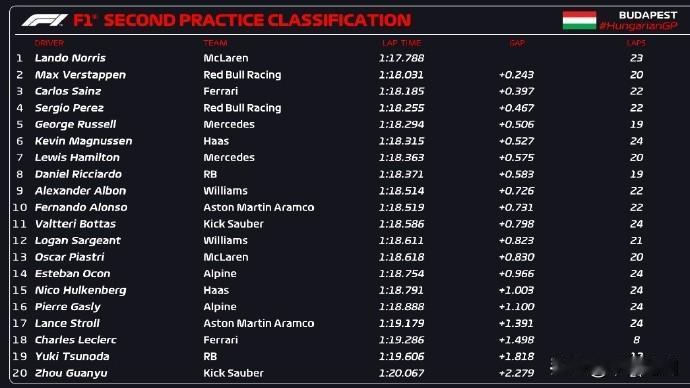Select Lewis Hamilton's gap +0.575
Screen dimensions: 690x388
tap(517, 157)
